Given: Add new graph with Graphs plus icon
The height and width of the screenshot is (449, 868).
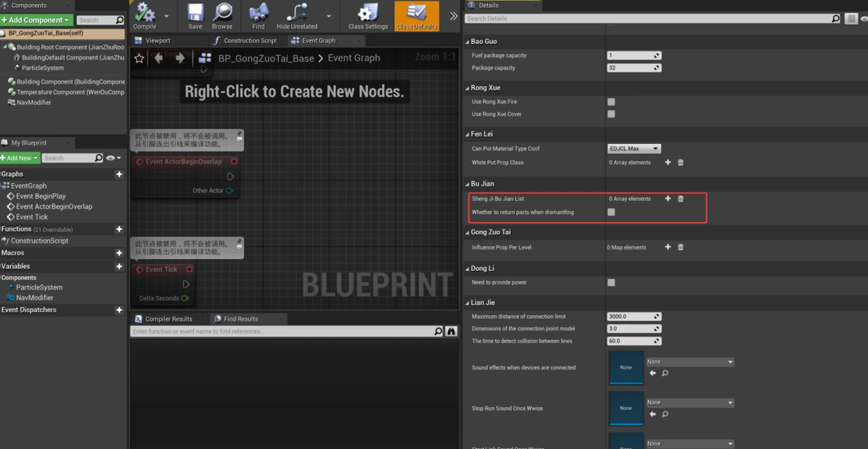Looking at the screenshot, I should point(119,174).
